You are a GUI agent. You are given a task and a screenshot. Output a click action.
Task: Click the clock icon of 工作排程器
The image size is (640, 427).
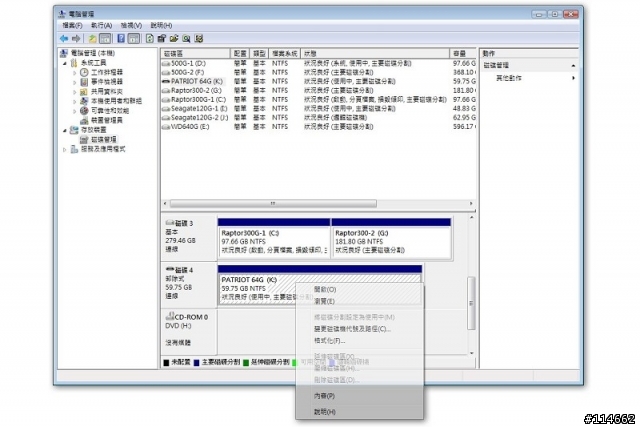click(x=84, y=72)
